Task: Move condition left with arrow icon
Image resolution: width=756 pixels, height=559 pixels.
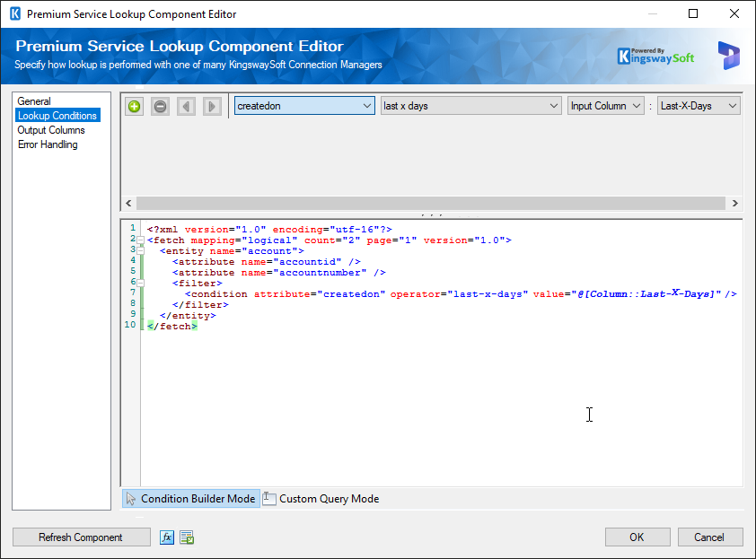Action: pyautogui.click(x=186, y=106)
